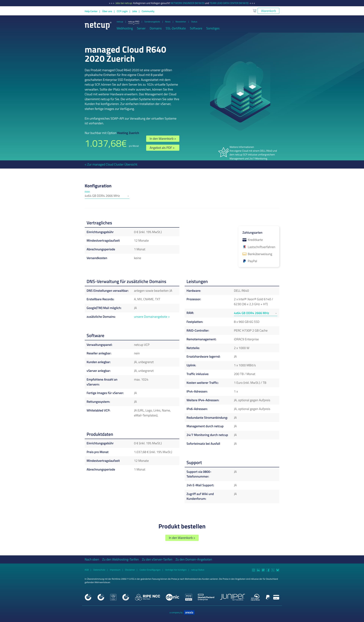Open the X (Twitter) social icon in the footer
Screen dimensions: 364x622
coord(273,570)
